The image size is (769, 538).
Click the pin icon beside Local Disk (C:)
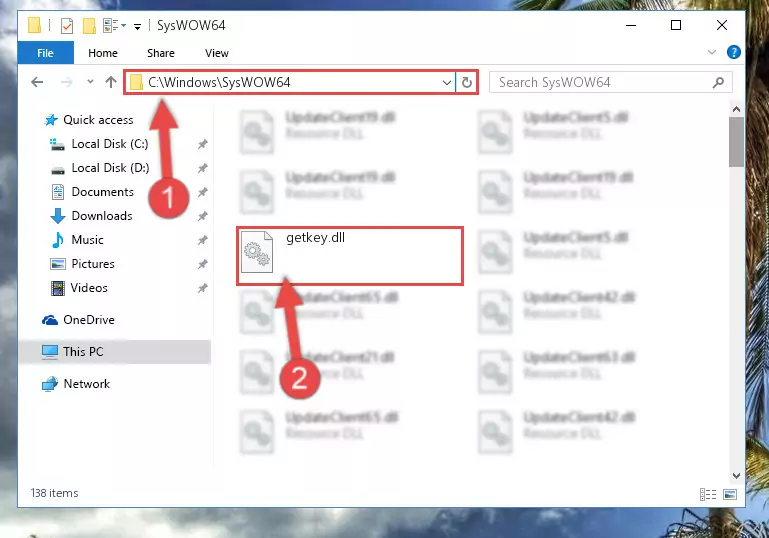point(202,144)
